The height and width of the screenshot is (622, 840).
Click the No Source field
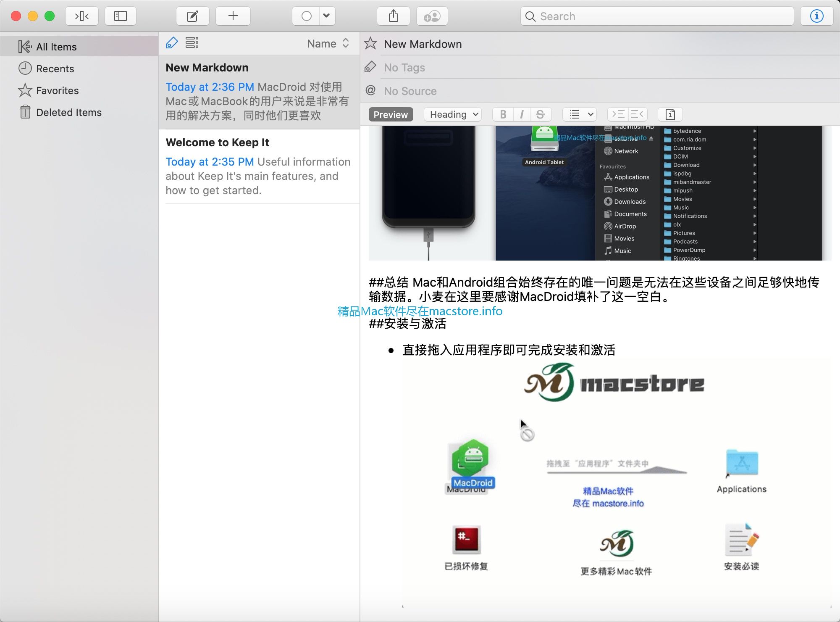[609, 91]
